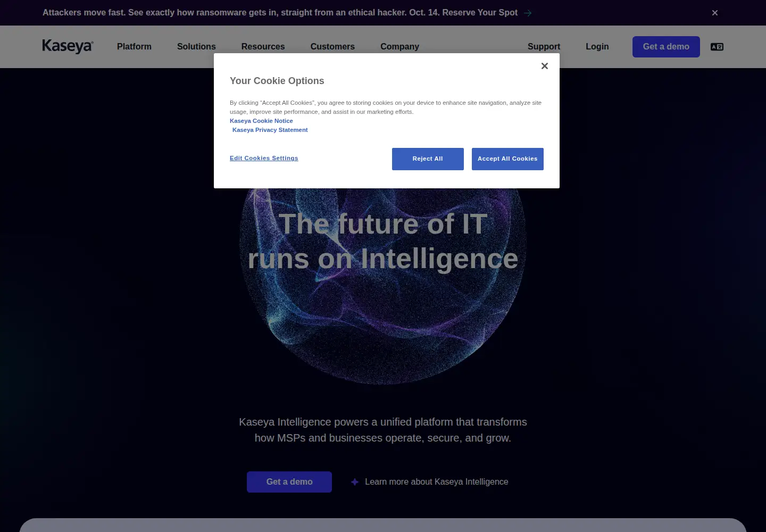Open Edit Cookies Settings
This screenshot has height=532, width=766.
[x=264, y=158]
